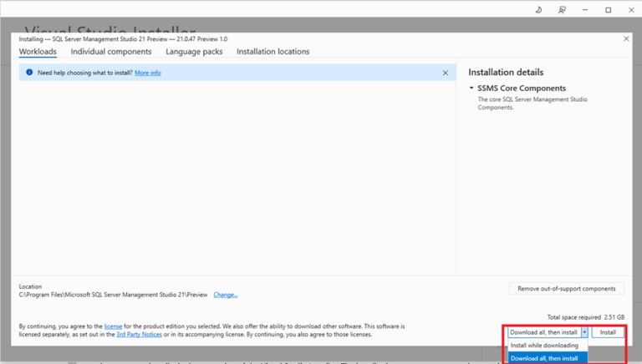Close the workload selection dialog

tap(626, 38)
